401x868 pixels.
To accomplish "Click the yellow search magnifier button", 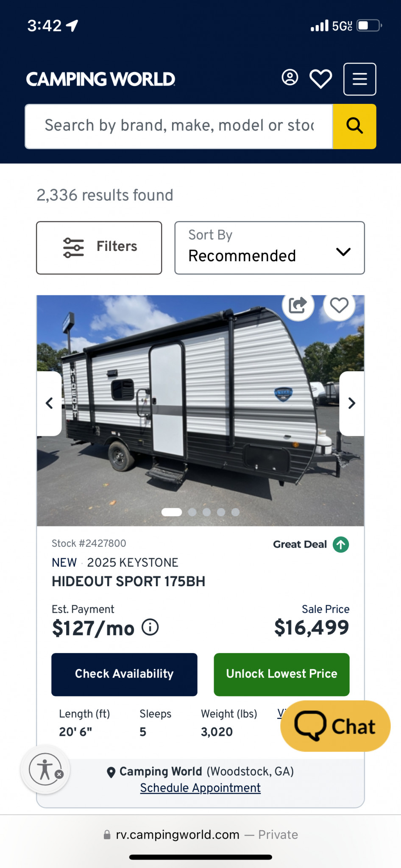I will point(354,126).
